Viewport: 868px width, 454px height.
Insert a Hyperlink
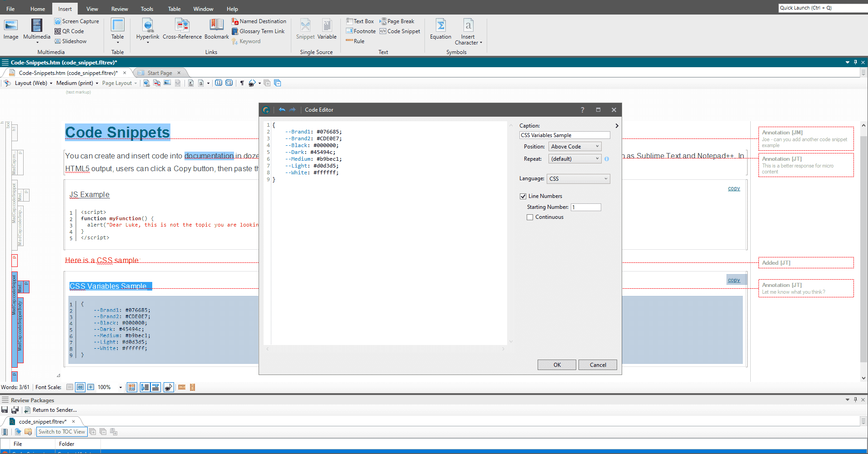point(148,30)
